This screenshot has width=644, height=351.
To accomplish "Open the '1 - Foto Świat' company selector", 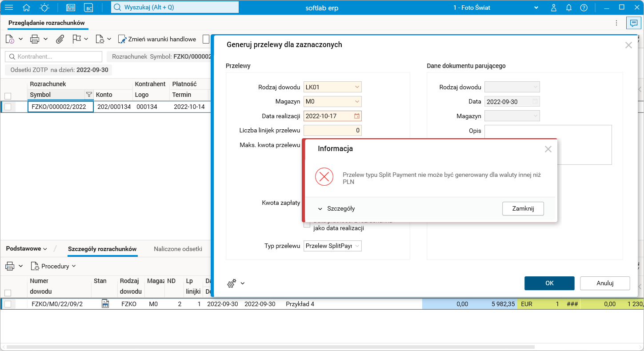I will pos(496,8).
